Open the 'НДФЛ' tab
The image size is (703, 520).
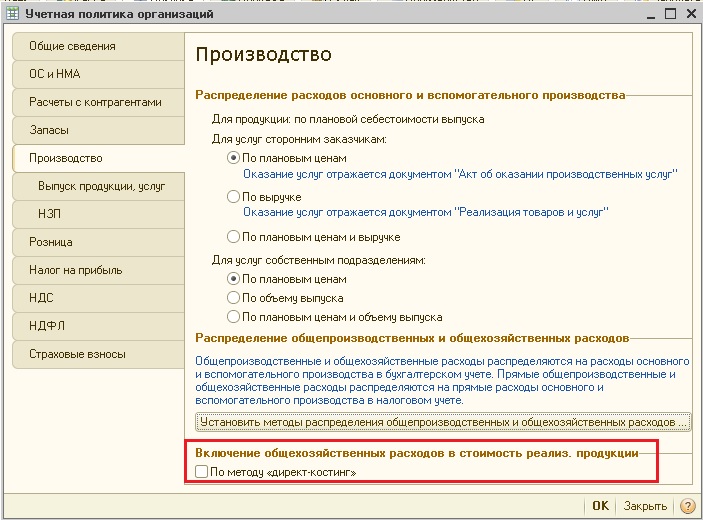(99, 326)
